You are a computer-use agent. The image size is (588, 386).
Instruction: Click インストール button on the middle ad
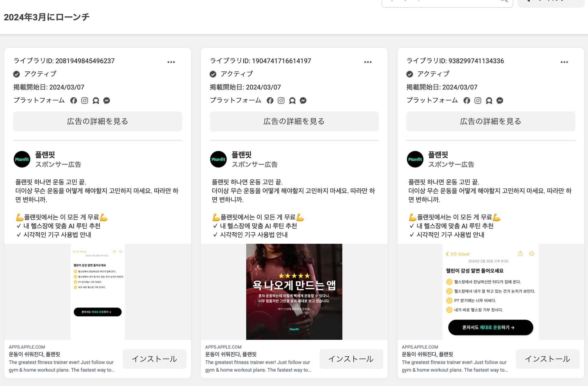pos(351,359)
